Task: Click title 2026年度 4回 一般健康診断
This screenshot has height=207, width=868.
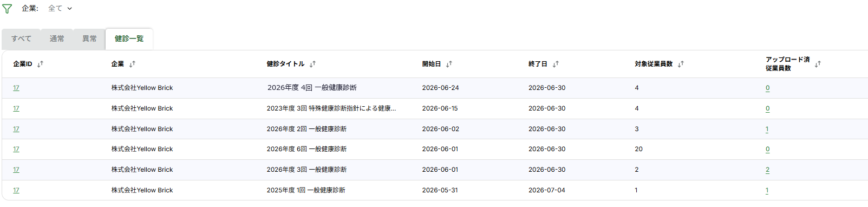Action: pyautogui.click(x=312, y=88)
